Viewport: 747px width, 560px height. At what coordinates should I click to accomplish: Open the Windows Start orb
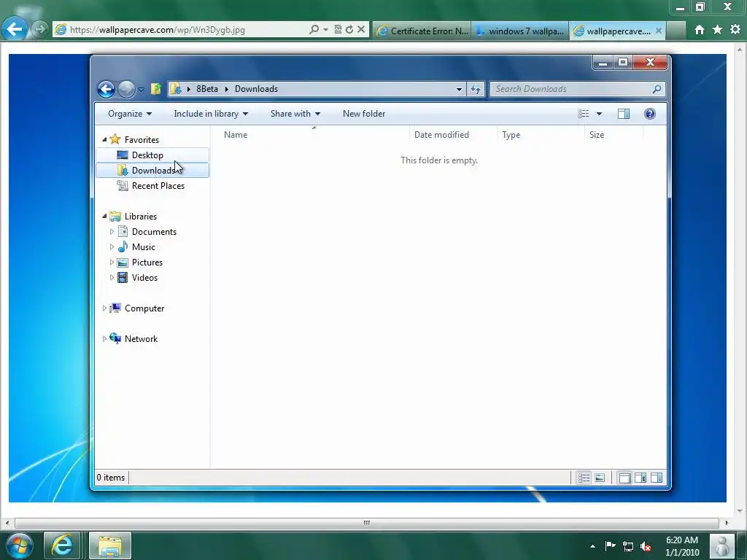click(20, 545)
